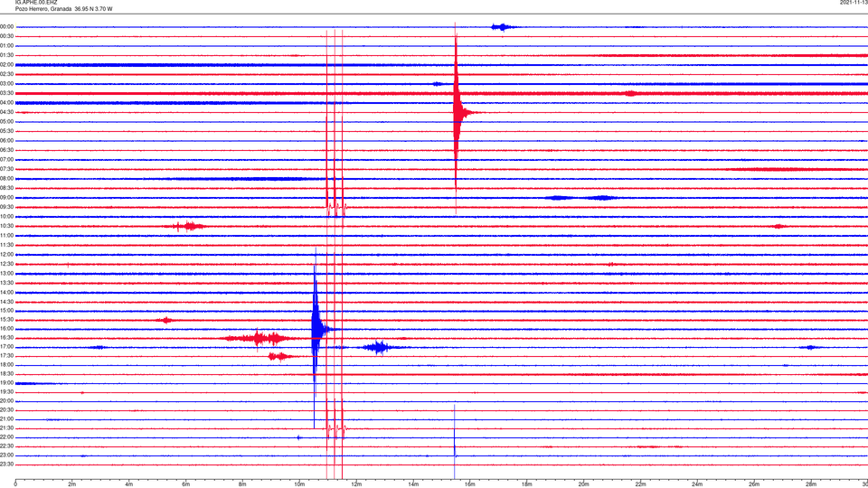Click the red burst on the 17:30 trace

(279, 356)
